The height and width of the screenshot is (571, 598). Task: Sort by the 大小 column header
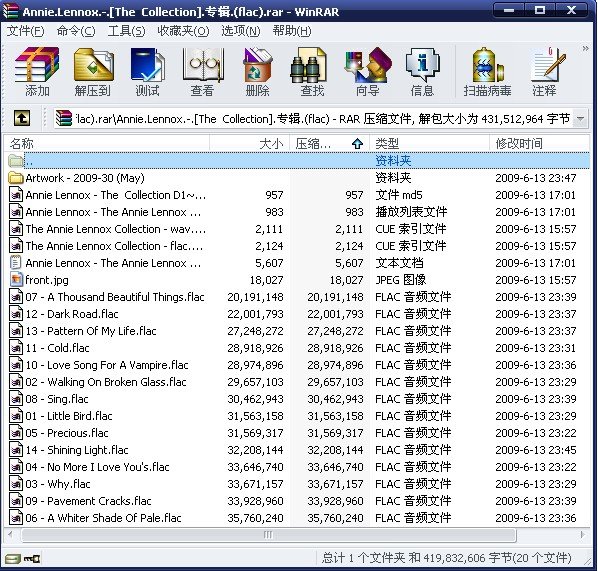tap(249, 143)
